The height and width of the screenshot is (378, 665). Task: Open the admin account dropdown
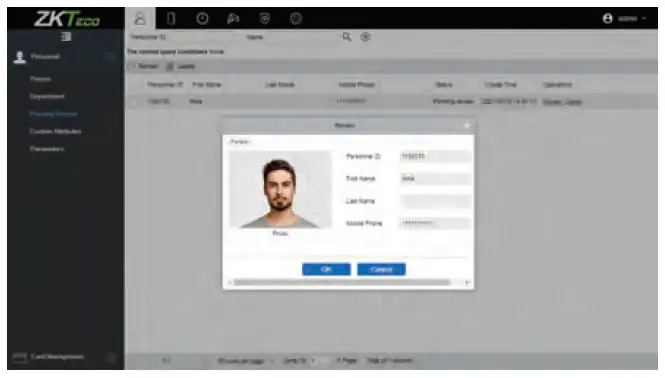tap(632, 18)
